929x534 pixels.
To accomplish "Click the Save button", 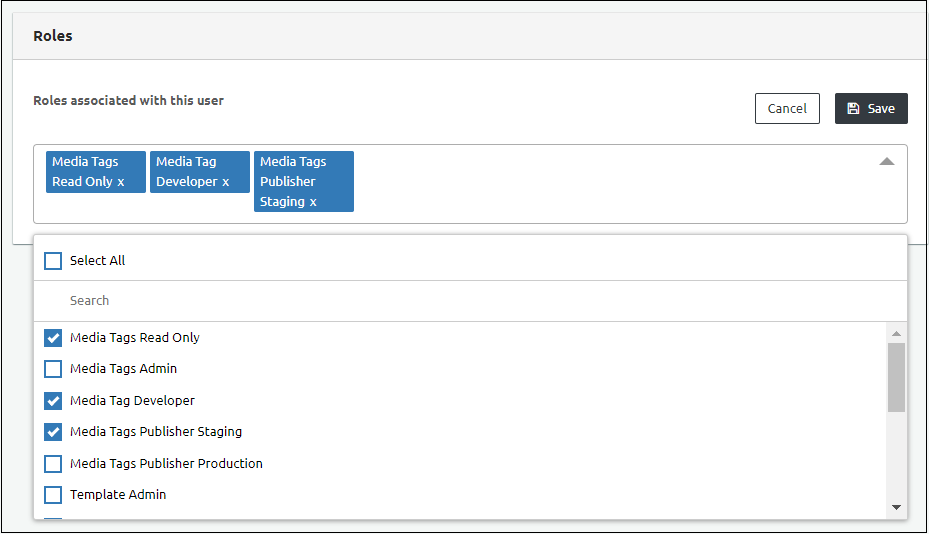I will (871, 108).
